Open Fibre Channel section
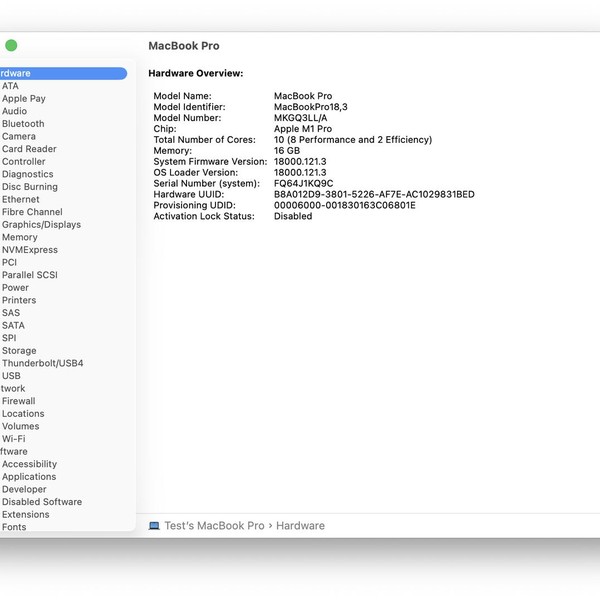This screenshot has width=600, height=600. (x=32, y=212)
